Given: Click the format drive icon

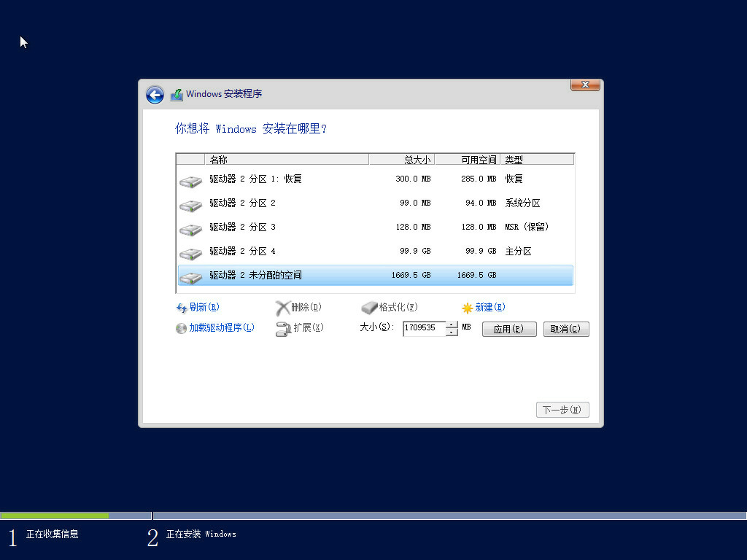Looking at the screenshot, I should click(x=369, y=308).
